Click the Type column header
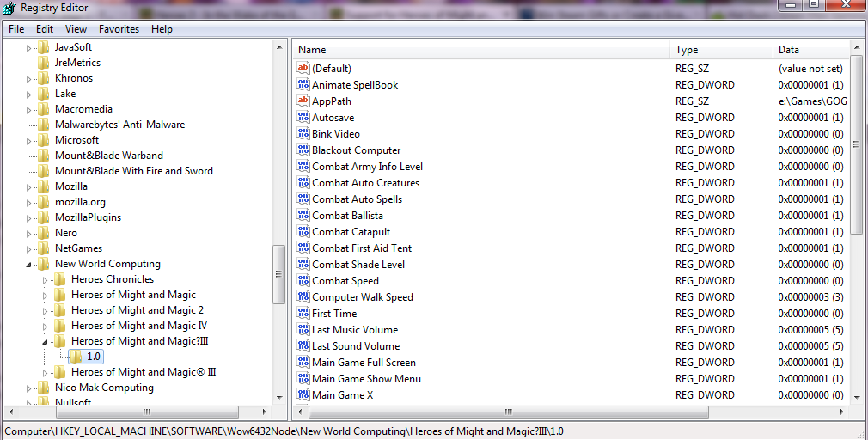Screen dimensions: 868x440 [721, 50]
